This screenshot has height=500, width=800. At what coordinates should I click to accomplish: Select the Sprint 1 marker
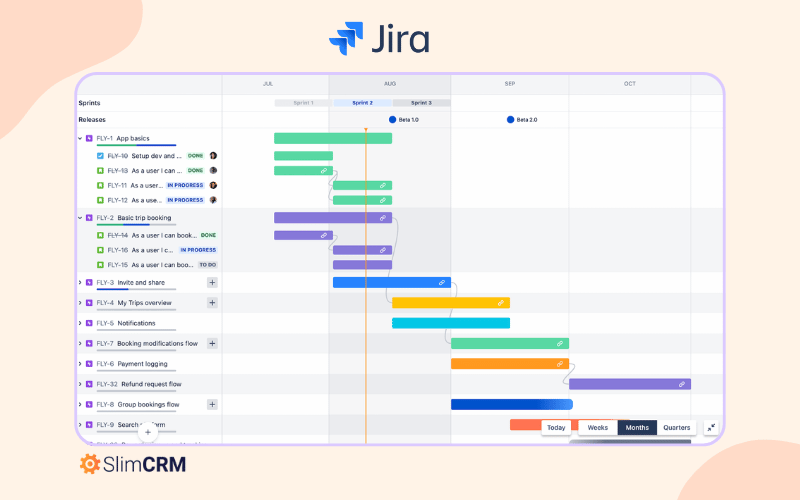[x=304, y=103]
